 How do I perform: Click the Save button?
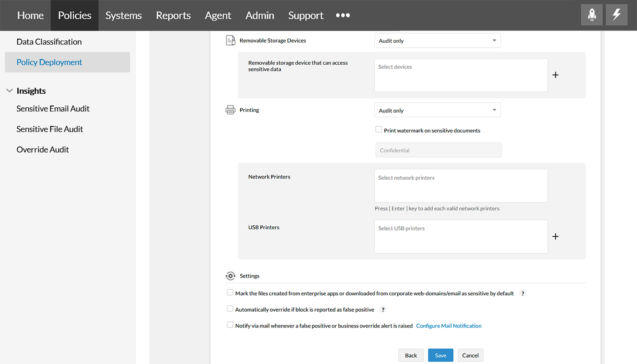click(440, 355)
